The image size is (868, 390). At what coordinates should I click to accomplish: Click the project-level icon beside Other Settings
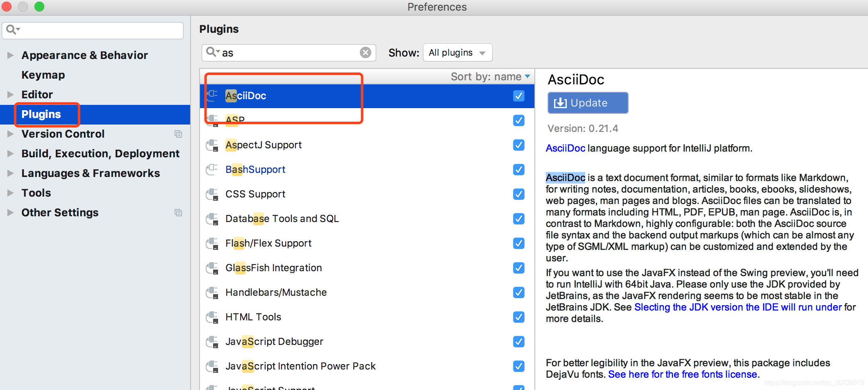[x=178, y=213]
